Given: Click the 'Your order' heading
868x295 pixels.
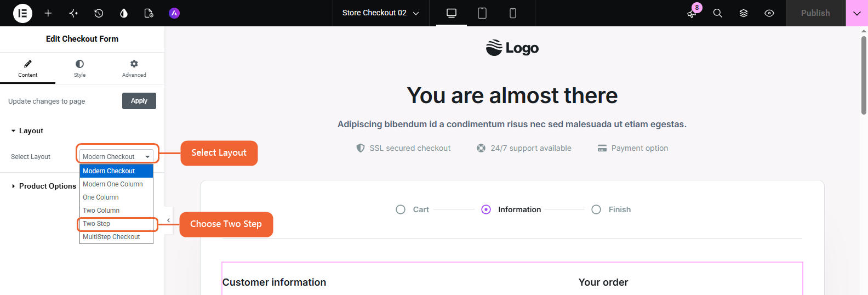Looking at the screenshot, I should (603, 282).
